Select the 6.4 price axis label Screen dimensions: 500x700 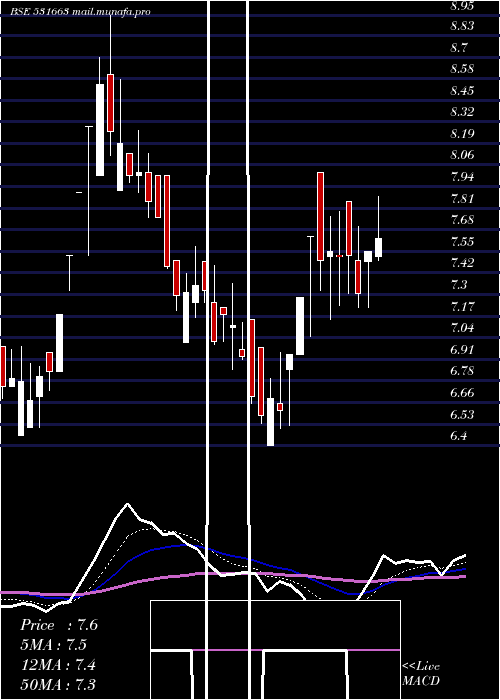459,436
